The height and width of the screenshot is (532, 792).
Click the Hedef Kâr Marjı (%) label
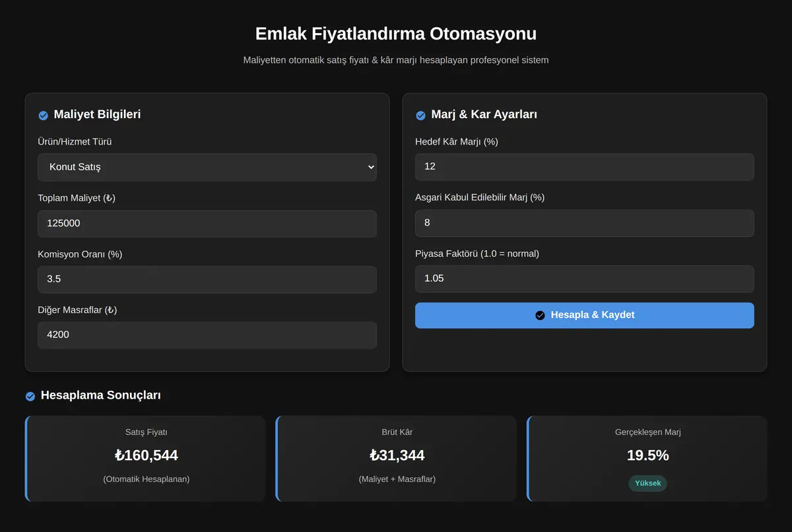click(457, 141)
